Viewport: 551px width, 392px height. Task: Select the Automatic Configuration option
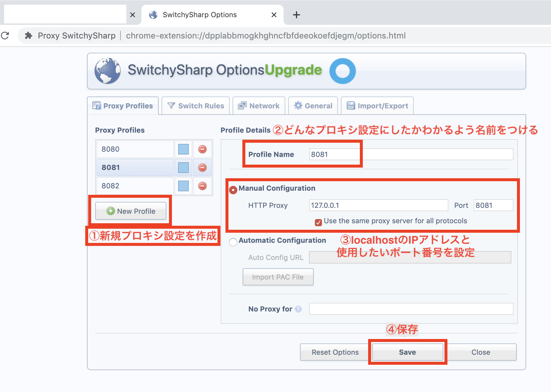[x=233, y=242]
